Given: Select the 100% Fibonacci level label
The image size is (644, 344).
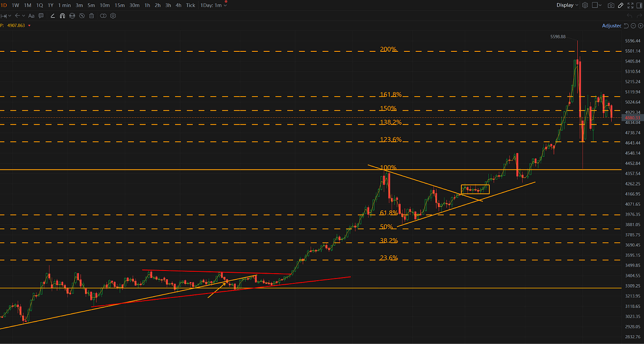Looking at the screenshot, I should point(388,168).
